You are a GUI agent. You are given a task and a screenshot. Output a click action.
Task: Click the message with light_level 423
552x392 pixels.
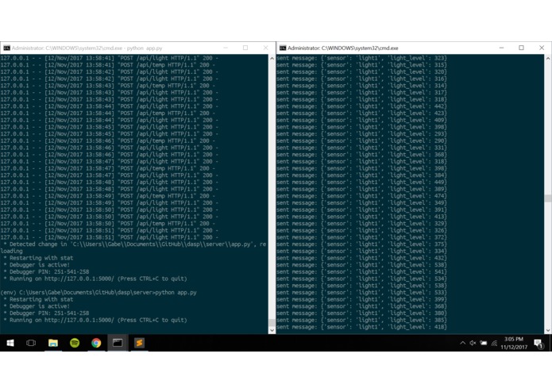361,113
